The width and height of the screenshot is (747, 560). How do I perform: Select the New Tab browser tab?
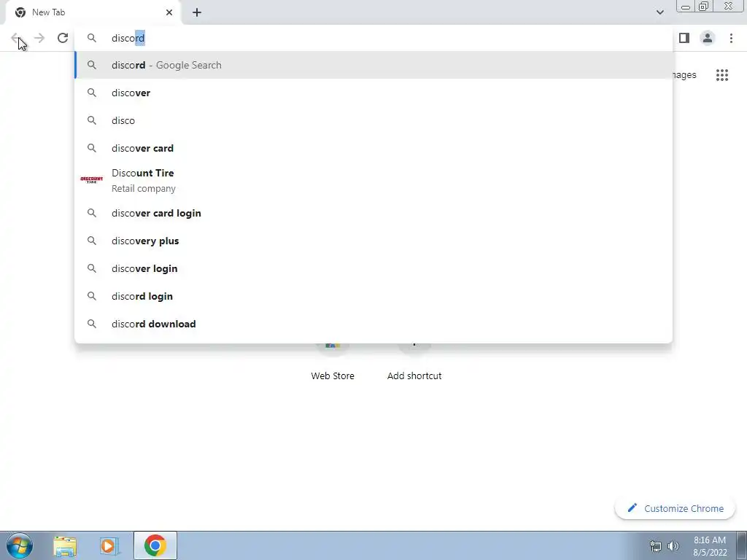(x=93, y=12)
